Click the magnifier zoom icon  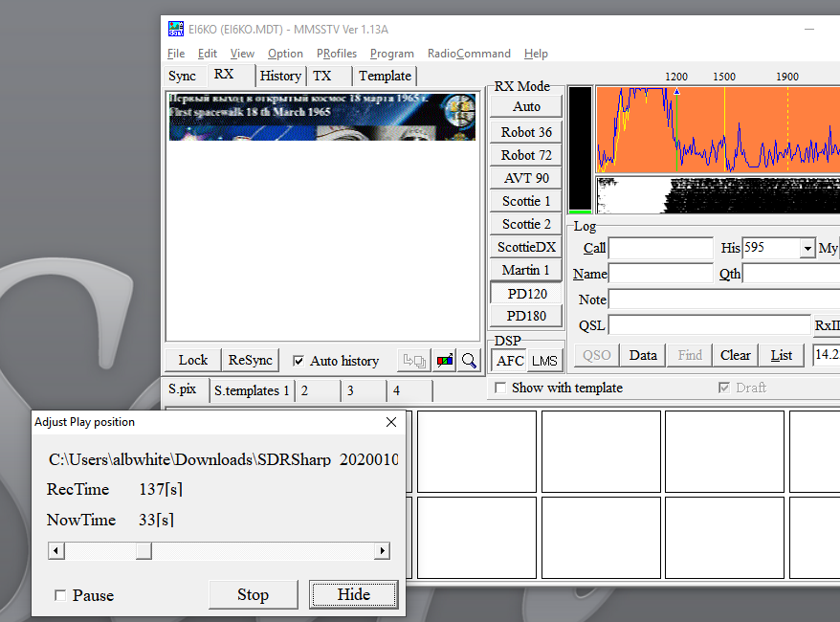(x=469, y=361)
